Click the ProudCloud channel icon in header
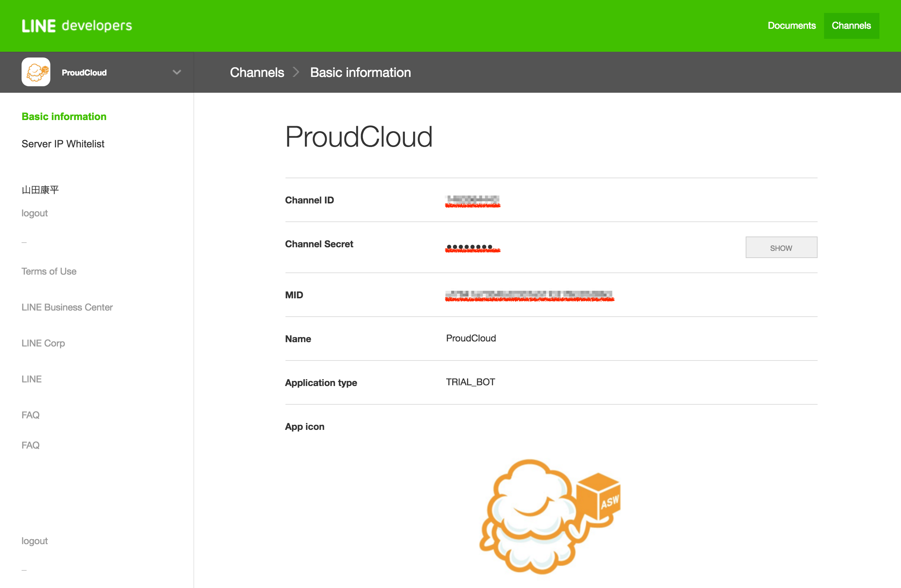Image resolution: width=901 pixels, height=588 pixels. [x=36, y=72]
